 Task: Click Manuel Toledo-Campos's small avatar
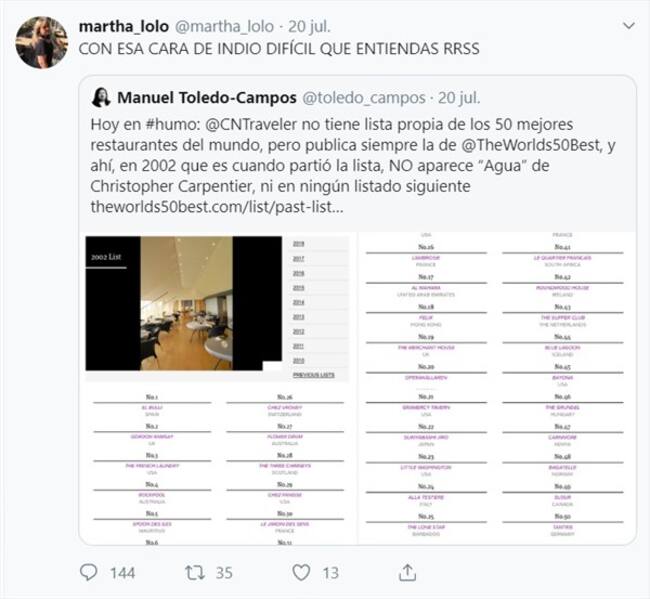click(x=100, y=98)
